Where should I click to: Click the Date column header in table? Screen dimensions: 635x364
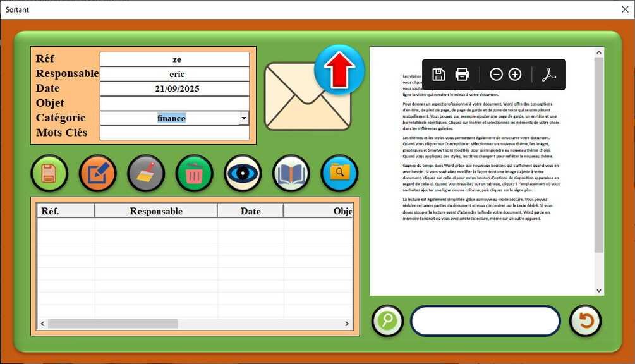(x=250, y=211)
